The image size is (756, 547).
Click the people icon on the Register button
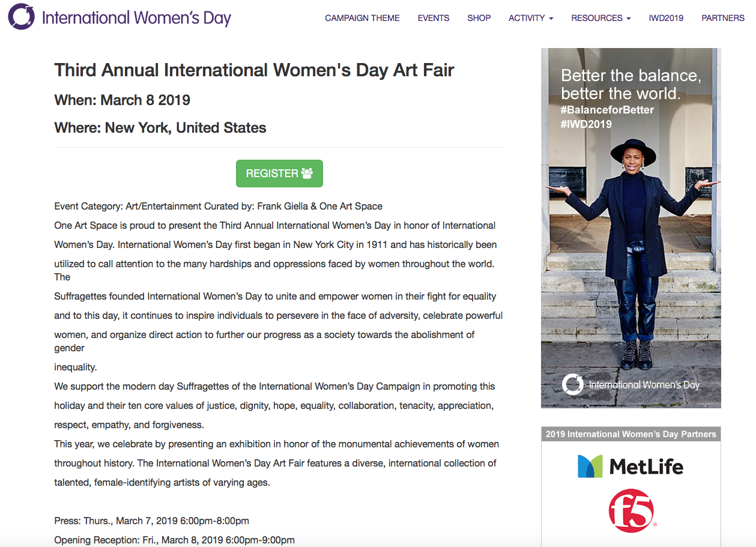pyautogui.click(x=307, y=174)
